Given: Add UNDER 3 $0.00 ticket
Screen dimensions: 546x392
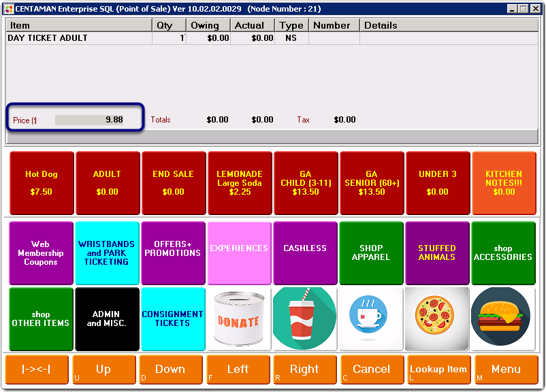Looking at the screenshot, I should coord(438,183).
